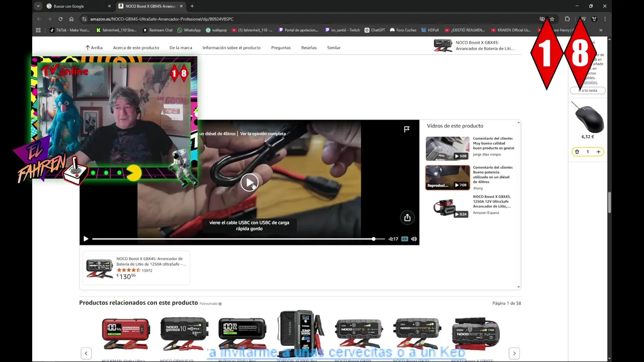Image resolution: width=644 pixels, height=362 pixels.
Task: Open Chrome extensions puzzle icon
Action: [x=567, y=19]
